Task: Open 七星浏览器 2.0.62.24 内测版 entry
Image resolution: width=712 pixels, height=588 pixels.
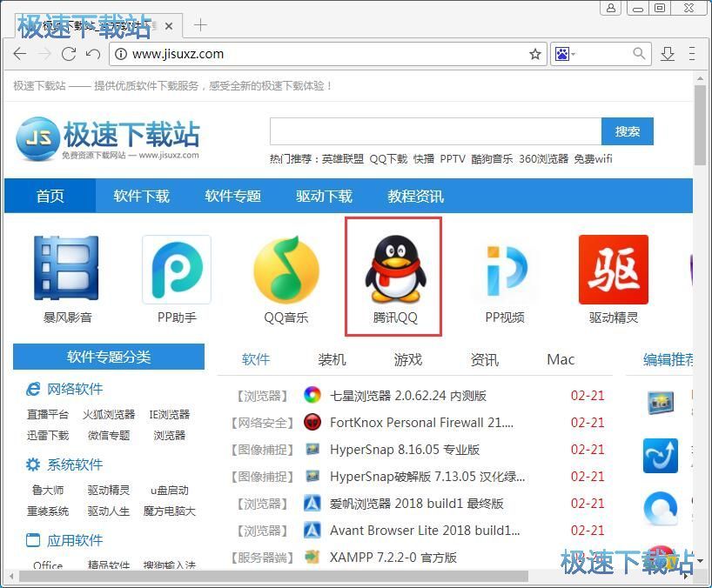Action: pyautogui.click(x=407, y=396)
